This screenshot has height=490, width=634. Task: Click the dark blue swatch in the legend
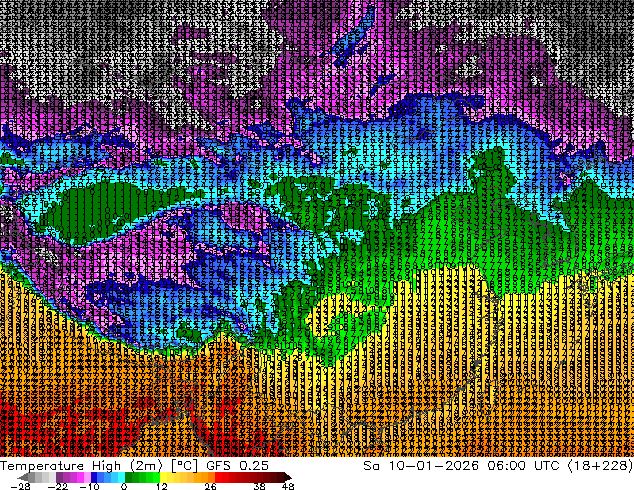pyautogui.click(x=94, y=477)
